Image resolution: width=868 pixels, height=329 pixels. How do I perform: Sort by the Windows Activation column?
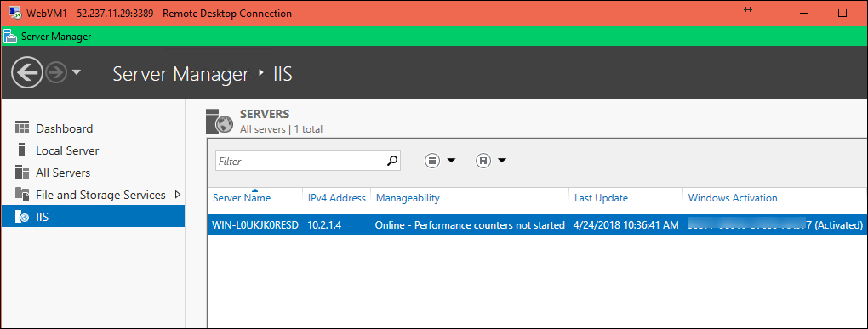point(733,198)
